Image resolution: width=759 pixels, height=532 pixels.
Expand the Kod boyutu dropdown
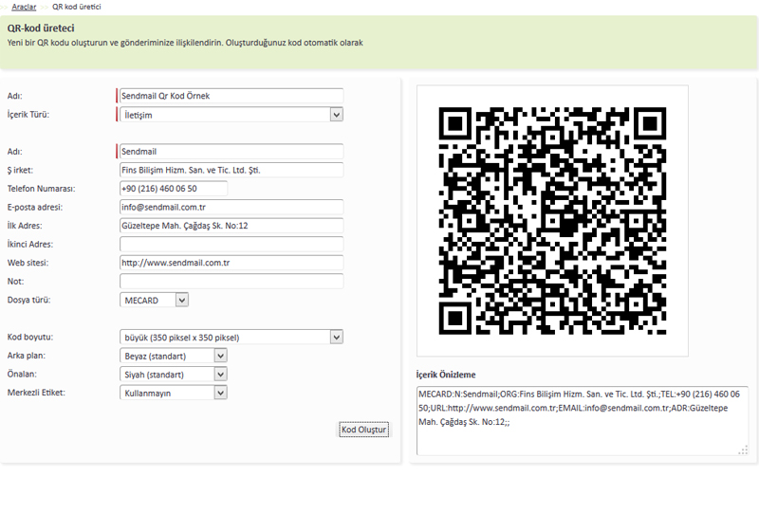(x=231, y=337)
